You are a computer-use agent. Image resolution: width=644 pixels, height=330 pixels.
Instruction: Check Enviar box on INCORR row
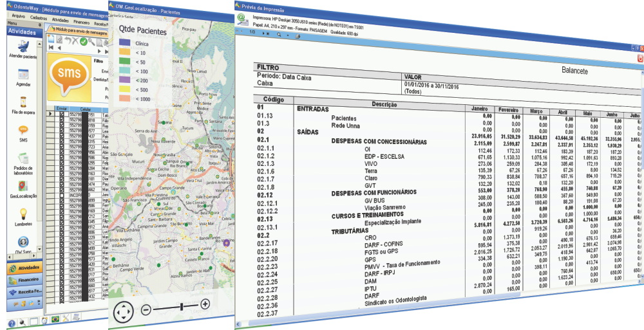pos(62,196)
